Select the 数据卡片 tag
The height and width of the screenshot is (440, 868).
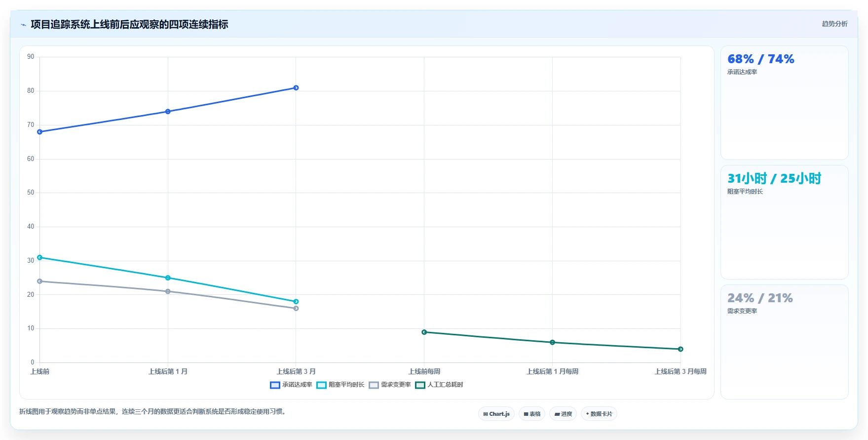(x=599, y=414)
